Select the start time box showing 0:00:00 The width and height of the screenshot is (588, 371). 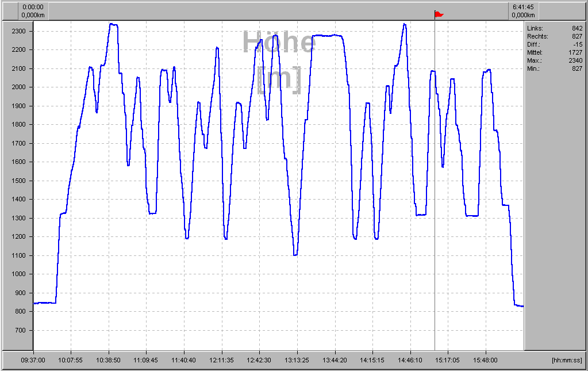point(33,11)
